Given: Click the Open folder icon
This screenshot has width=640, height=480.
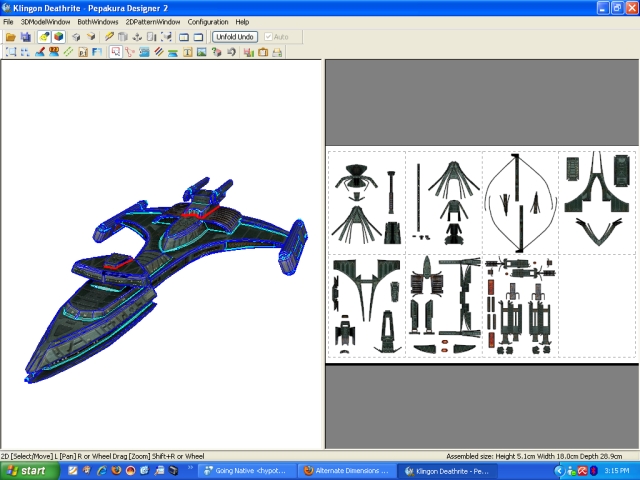Looking at the screenshot, I should tap(11, 37).
